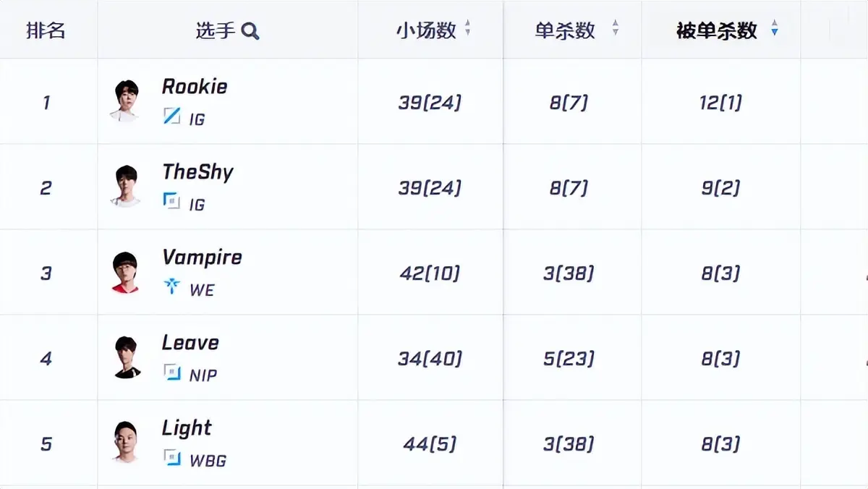The height and width of the screenshot is (489, 868).
Task: Select the 排名 column header
Action: coord(47,30)
